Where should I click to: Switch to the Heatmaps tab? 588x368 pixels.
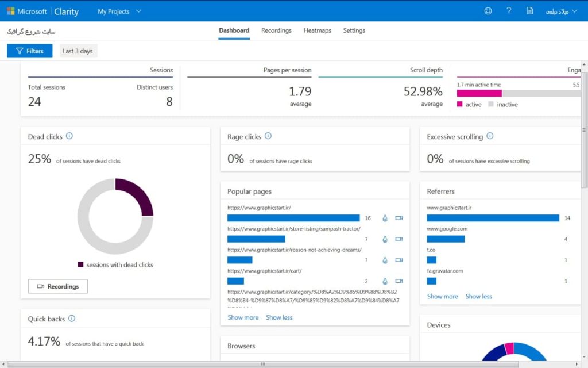pyautogui.click(x=317, y=30)
